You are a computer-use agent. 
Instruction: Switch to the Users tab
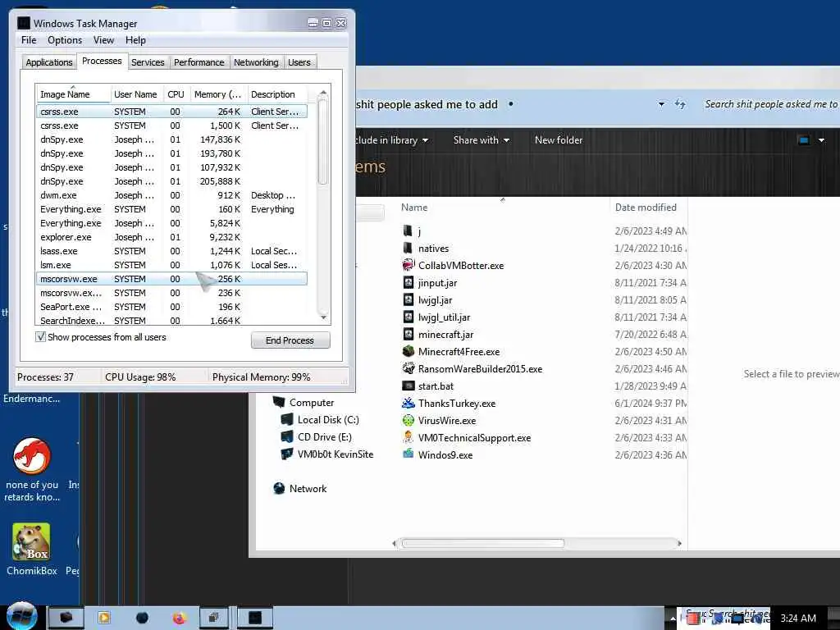tap(299, 62)
